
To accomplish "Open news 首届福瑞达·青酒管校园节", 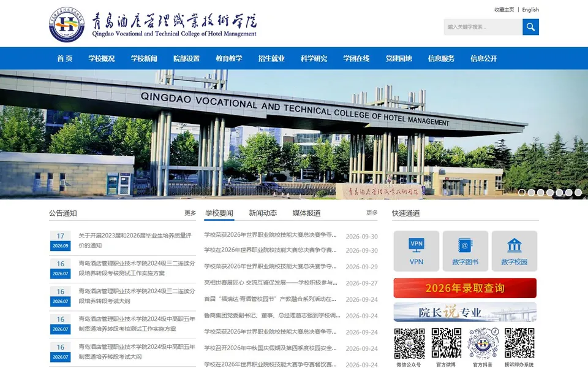I will (x=270, y=299).
